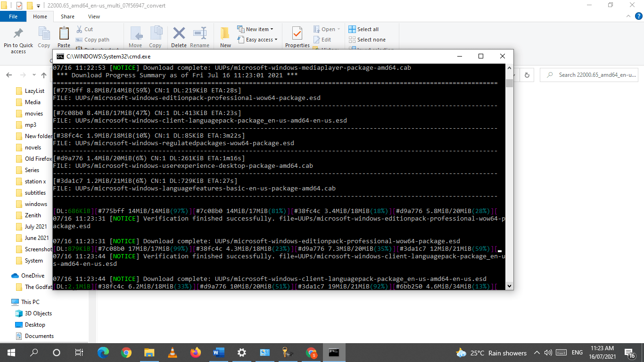Select OneDrive in the navigation pane
The image size is (644, 362).
click(33, 276)
